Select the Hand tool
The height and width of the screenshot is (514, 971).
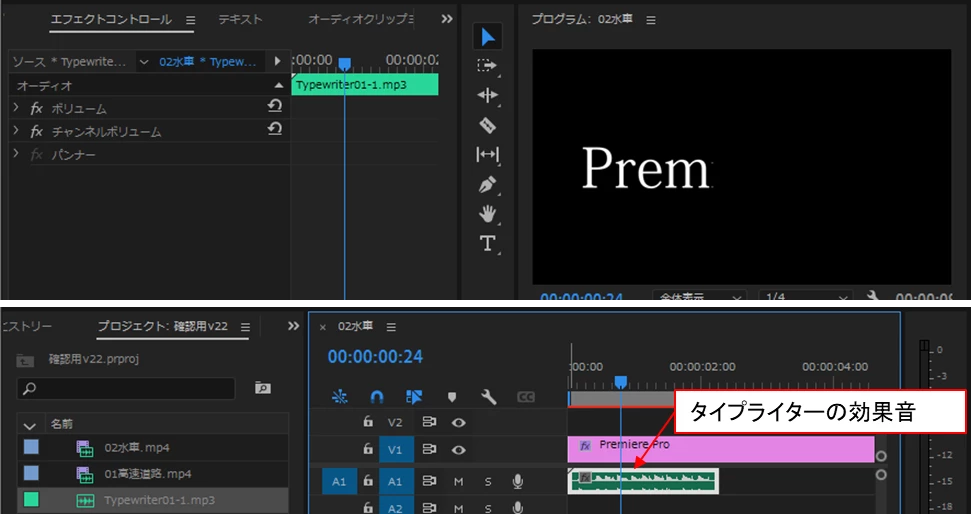(487, 214)
